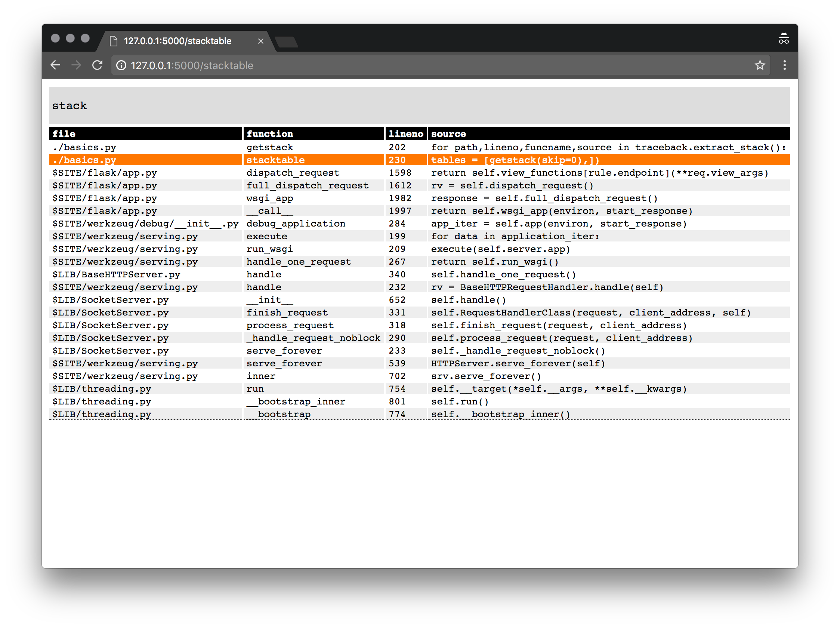Click the 'execute' function cell

pyautogui.click(x=314, y=236)
